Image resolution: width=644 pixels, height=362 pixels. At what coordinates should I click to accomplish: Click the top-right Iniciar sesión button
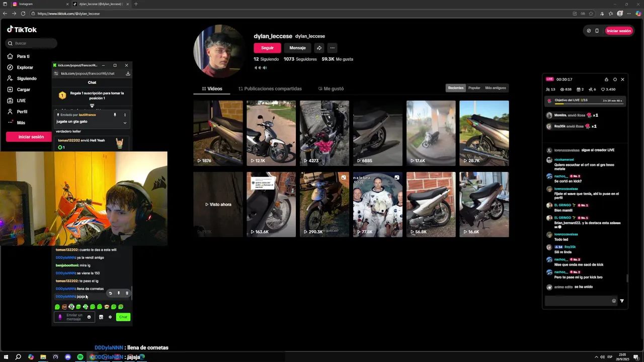tap(619, 31)
